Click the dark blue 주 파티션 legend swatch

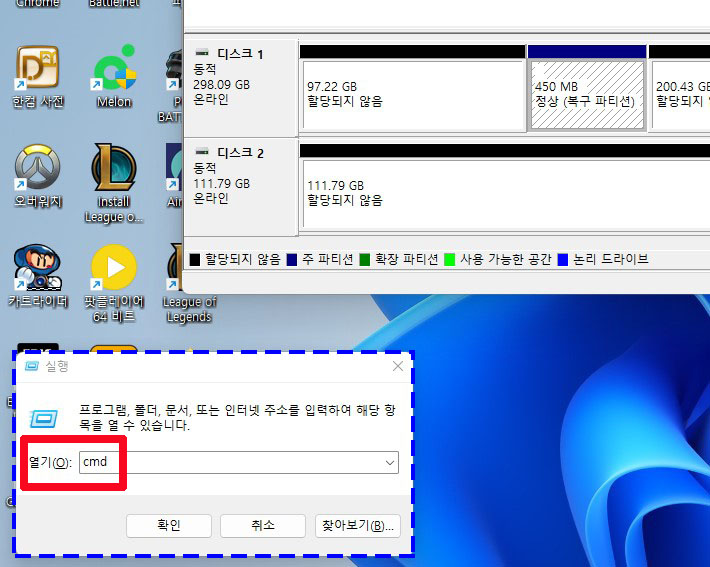292,260
